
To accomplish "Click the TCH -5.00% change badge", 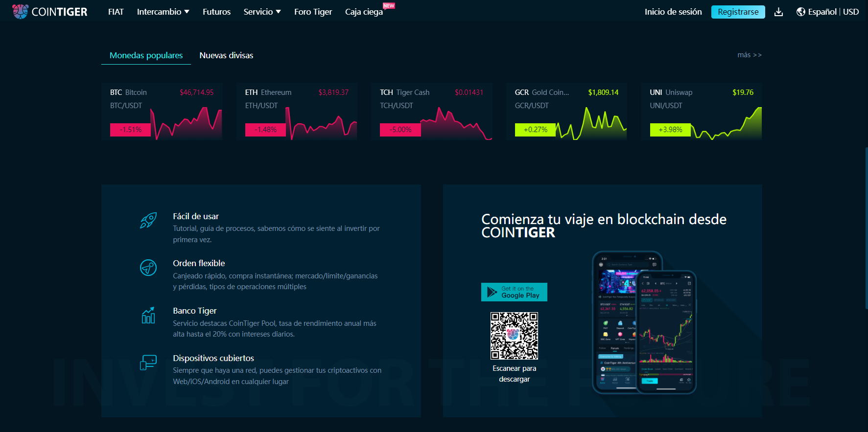I will pos(400,130).
